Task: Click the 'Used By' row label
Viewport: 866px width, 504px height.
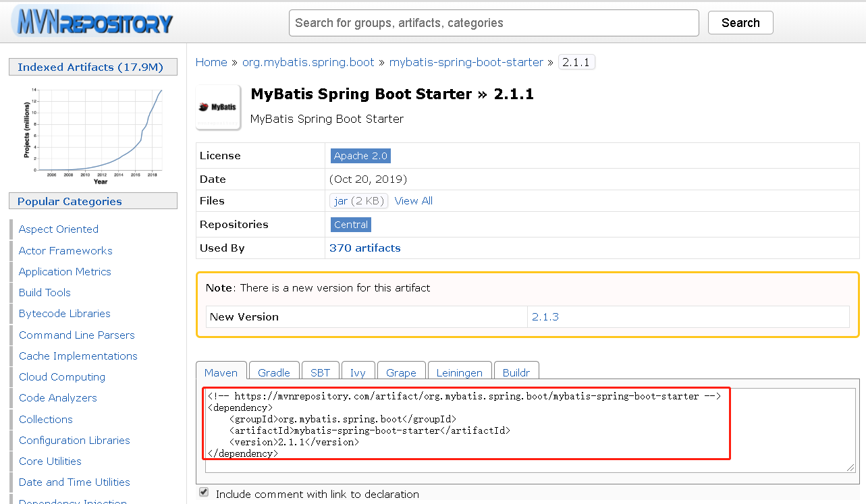Action: [222, 248]
